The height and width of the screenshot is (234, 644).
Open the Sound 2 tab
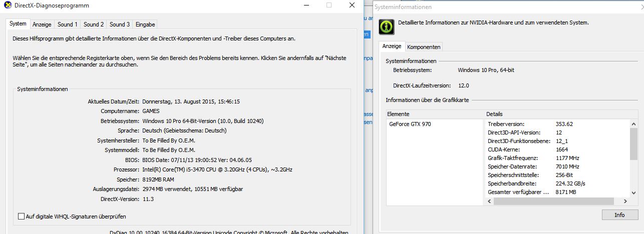pyautogui.click(x=94, y=24)
